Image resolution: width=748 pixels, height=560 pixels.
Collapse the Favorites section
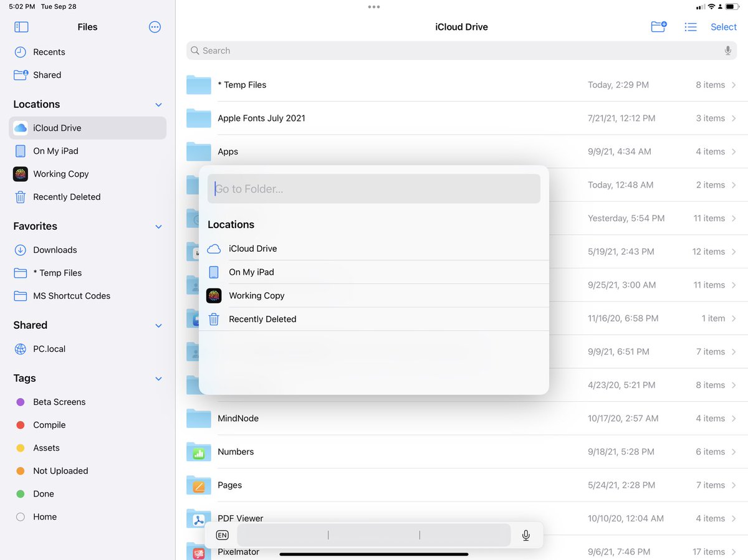click(158, 227)
